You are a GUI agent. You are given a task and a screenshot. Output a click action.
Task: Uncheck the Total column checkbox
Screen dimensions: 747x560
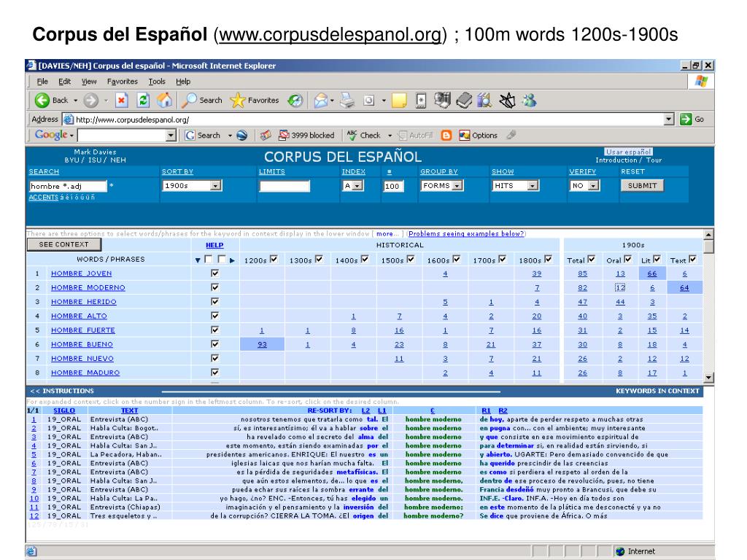coord(591,259)
